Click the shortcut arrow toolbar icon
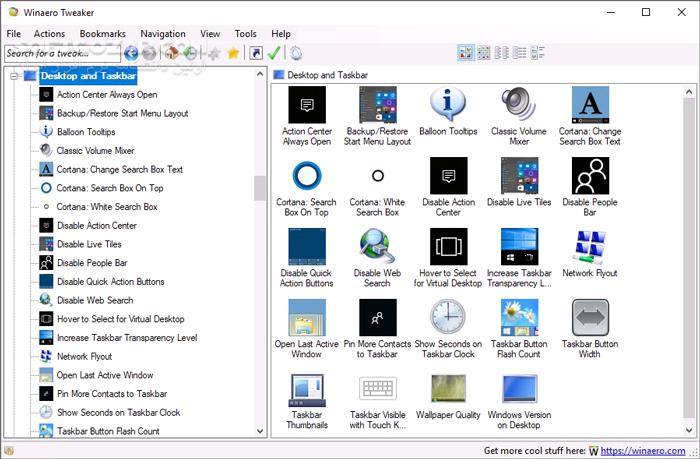 [x=256, y=53]
